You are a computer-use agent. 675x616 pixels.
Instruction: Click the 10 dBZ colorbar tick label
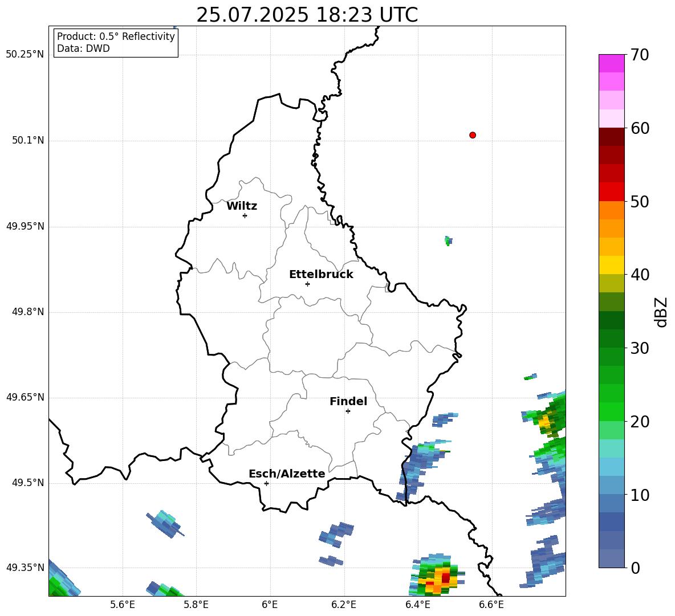[x=639, y=495]
